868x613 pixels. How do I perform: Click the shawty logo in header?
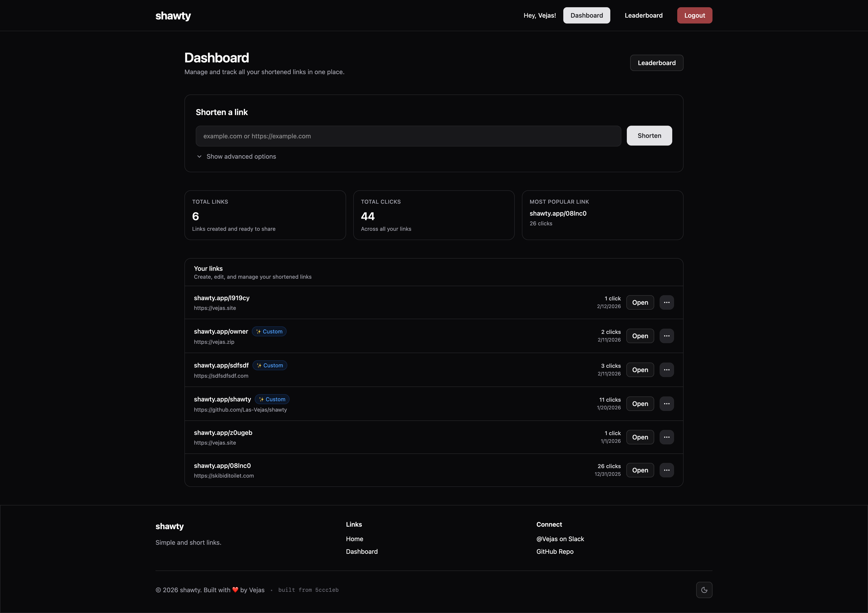click(173, 16)
